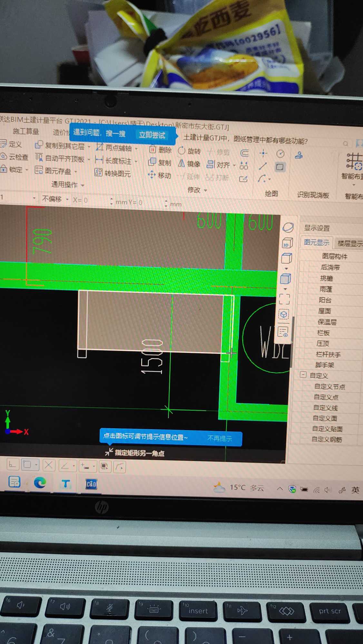The height and width of the screenshot is (644, 363).
Task: Select the 旋转 rotate tool
Action: tap(189, 151)
